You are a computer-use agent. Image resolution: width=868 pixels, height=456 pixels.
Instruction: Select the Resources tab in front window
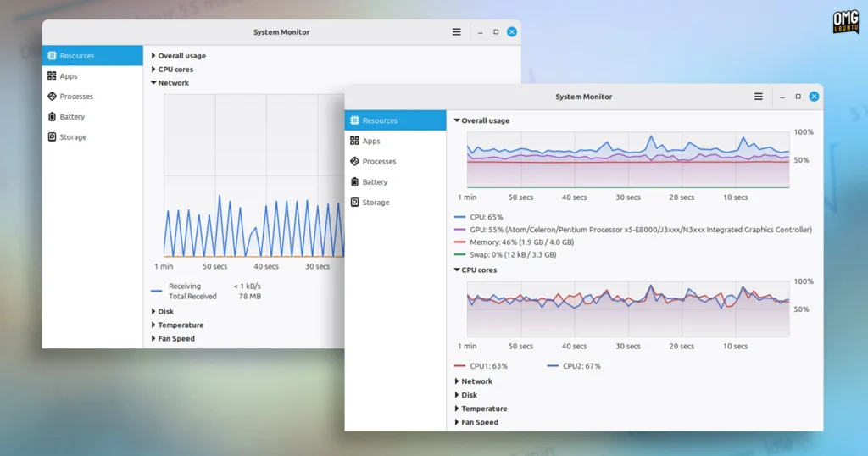pyautogui.click(x=395, y=120)
